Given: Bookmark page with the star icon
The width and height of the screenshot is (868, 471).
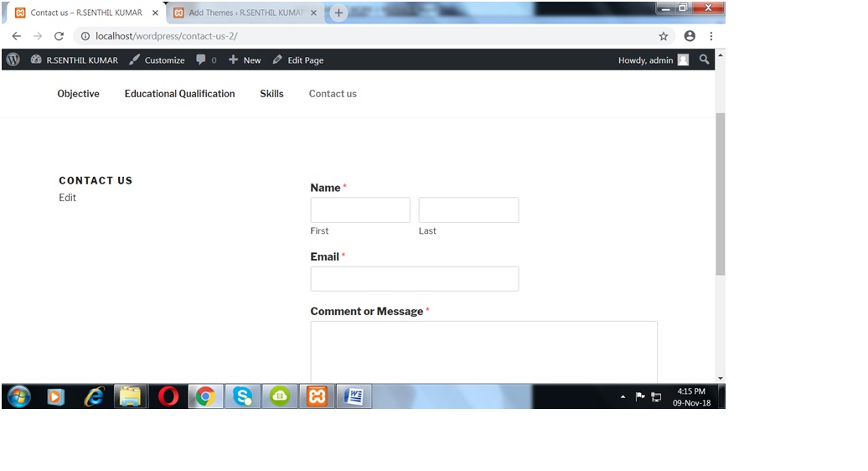Looking at the screenshot, I should coord(664,36).
